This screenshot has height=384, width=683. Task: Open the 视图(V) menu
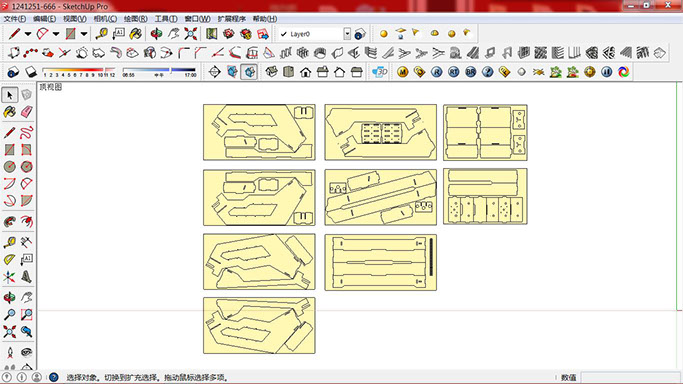pos(74,19)
